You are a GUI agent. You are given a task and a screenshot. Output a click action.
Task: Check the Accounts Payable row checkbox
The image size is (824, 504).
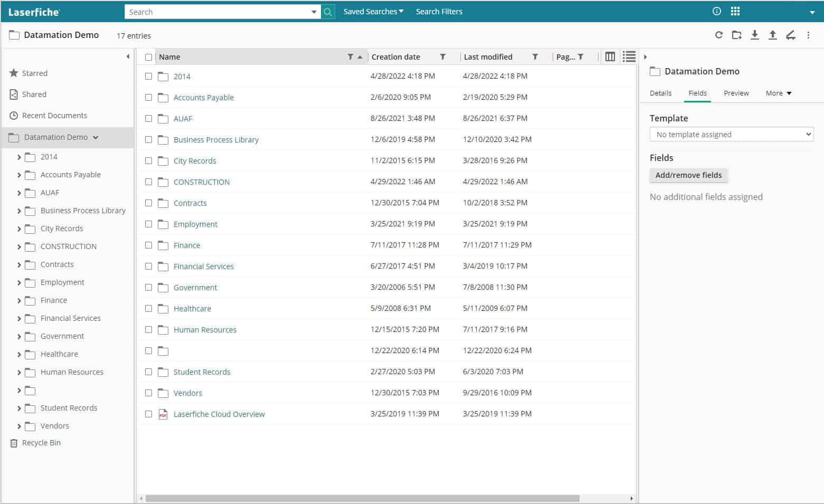tap(148, 98)
